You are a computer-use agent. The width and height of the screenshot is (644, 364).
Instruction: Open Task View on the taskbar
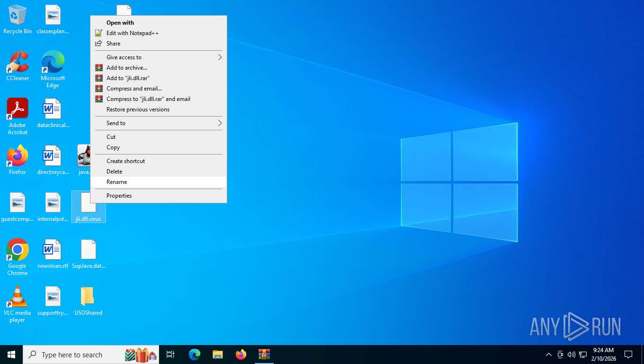click(x=170, y=355)
